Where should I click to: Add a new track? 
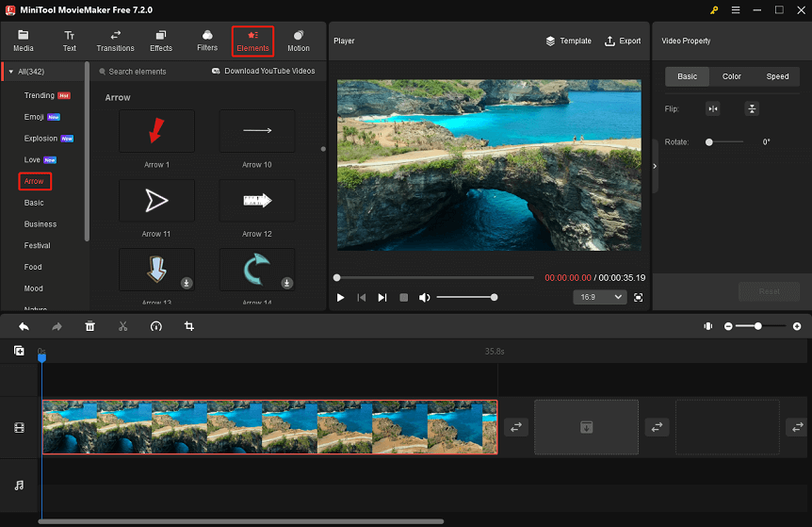coord(19,352)
